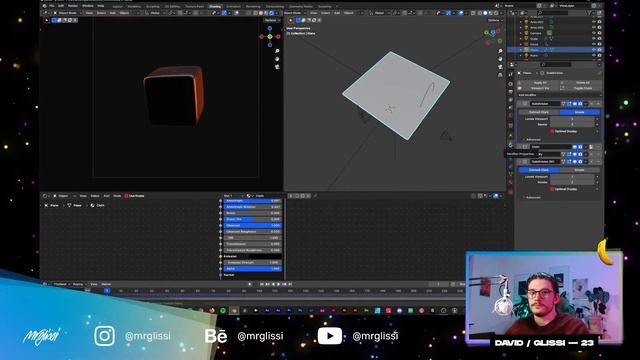This screenshot has width=640, height=360.
Task: Open Object Mode dropdown in left viewport
Action: tap(67, 13)
